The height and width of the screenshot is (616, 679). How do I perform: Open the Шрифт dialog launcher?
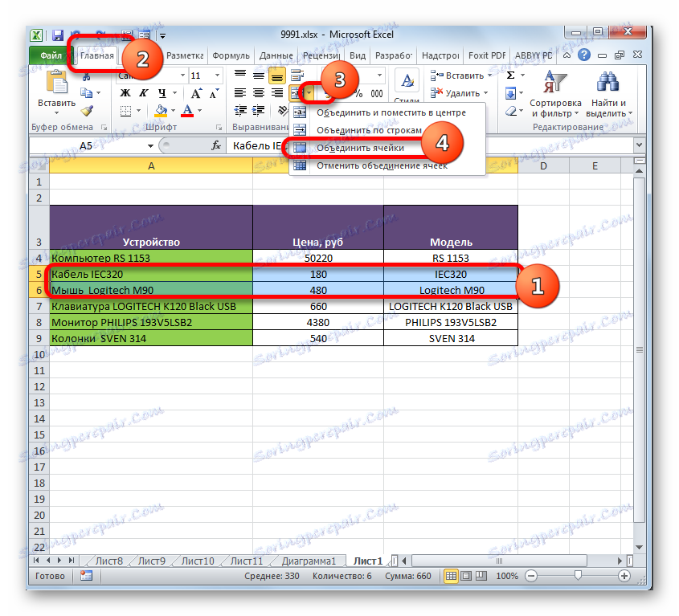tap(219, 127)
